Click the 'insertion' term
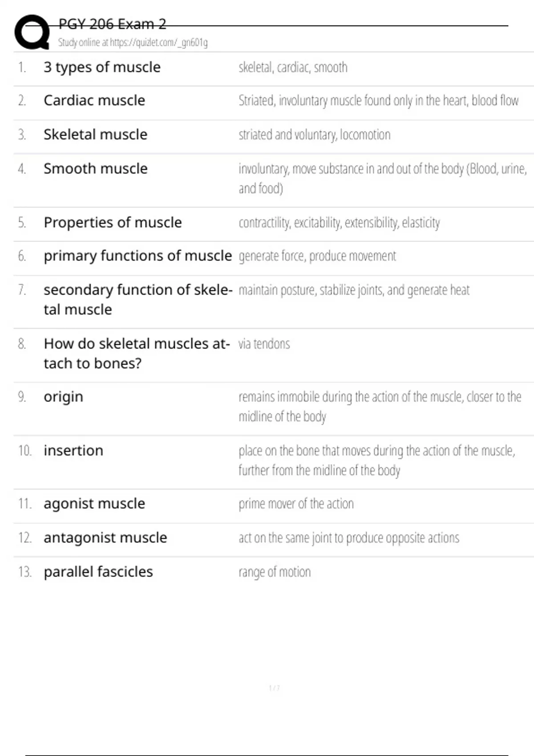 tap(73, 450)
